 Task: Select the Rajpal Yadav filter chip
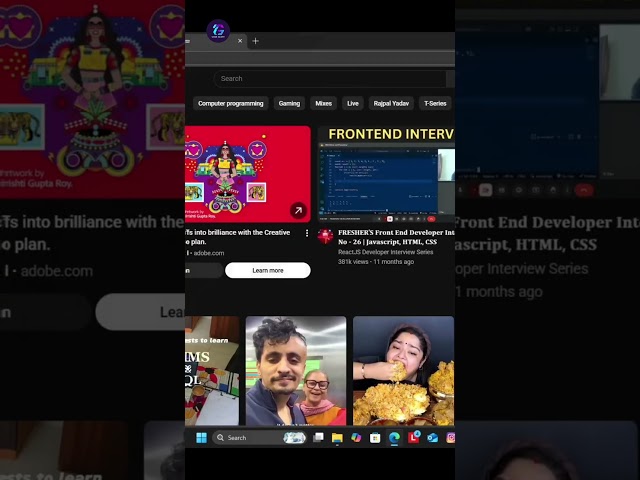click(391, 104)
